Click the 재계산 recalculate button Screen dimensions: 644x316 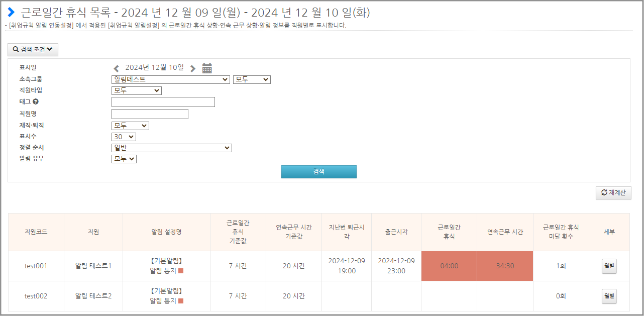(613, 193)
